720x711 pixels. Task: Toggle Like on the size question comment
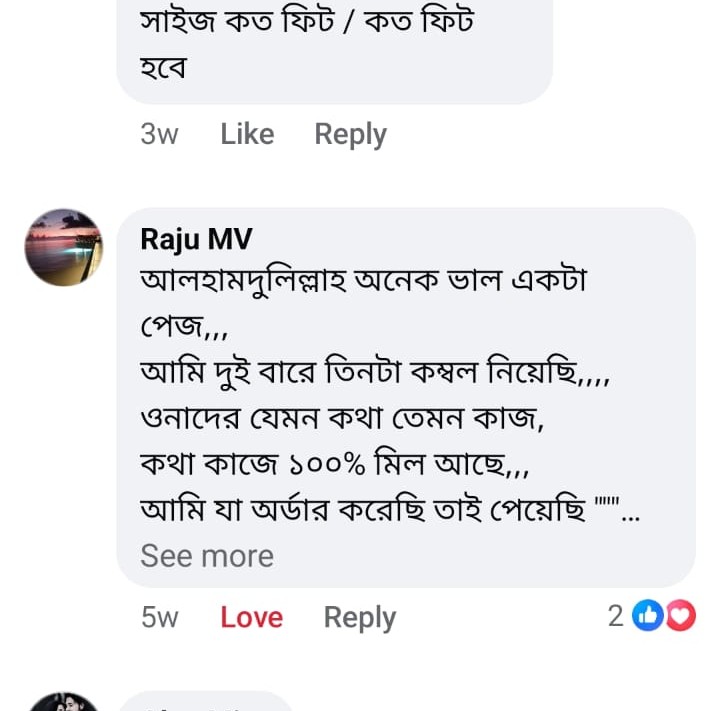tap(247, 134)
